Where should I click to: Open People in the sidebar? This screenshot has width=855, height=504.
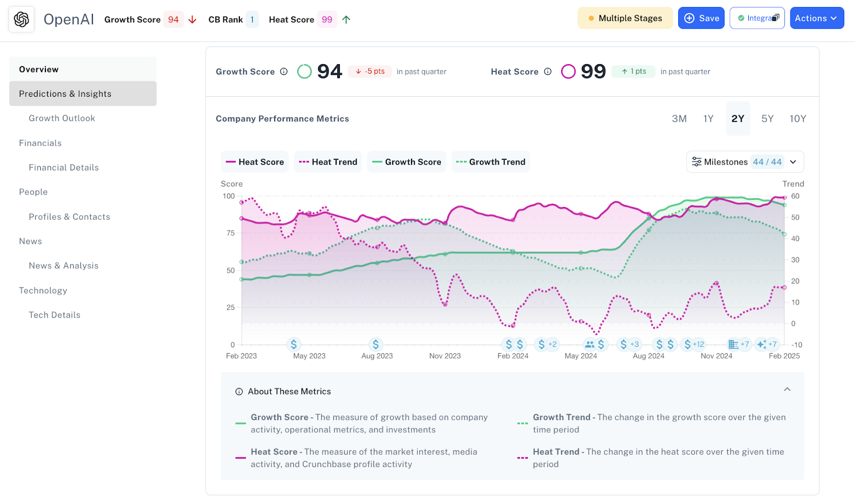(33, 192)
